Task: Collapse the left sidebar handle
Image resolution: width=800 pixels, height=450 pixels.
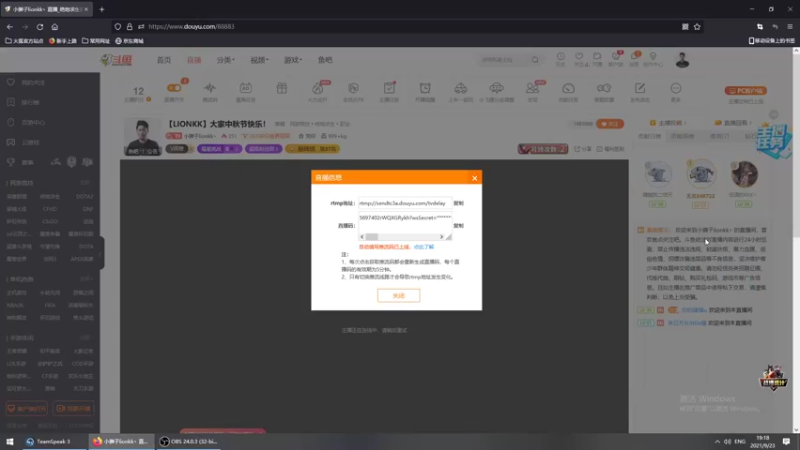Action: (x=101, y=253)
